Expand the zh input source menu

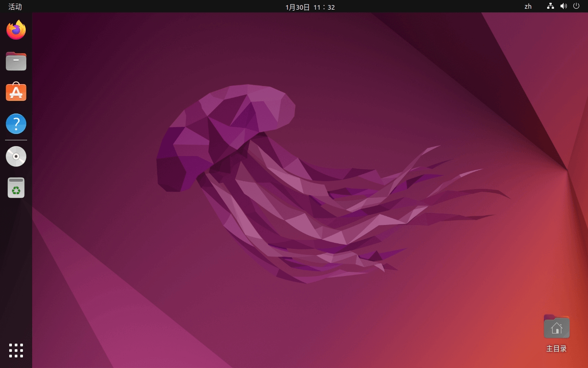click(528, 6)
